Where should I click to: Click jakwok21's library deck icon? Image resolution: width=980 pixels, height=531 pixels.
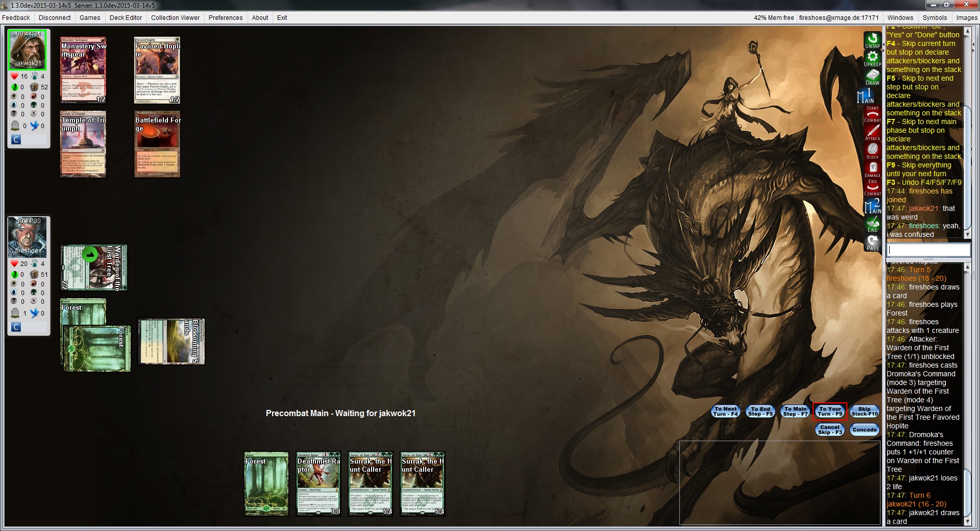tap(34, 87)
